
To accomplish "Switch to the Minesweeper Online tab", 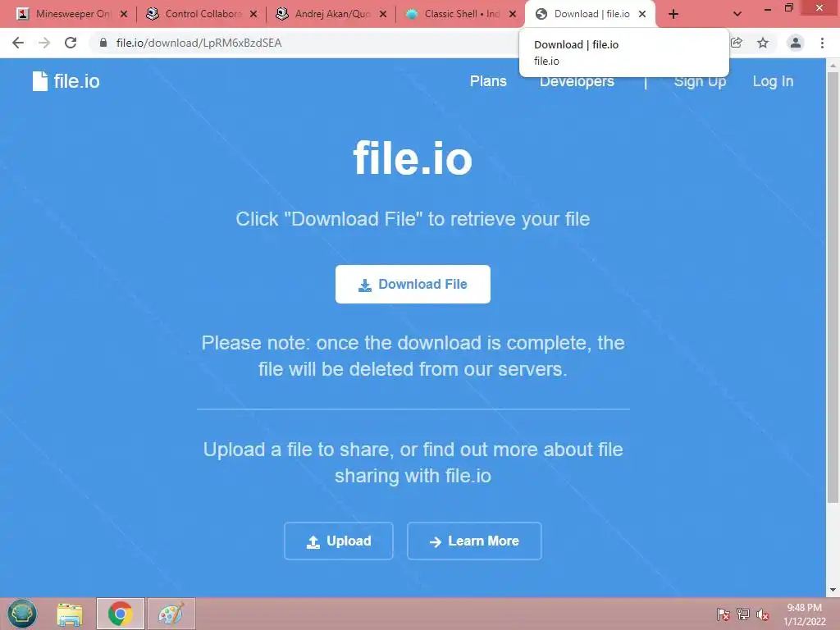I will (x=72, y=14).
